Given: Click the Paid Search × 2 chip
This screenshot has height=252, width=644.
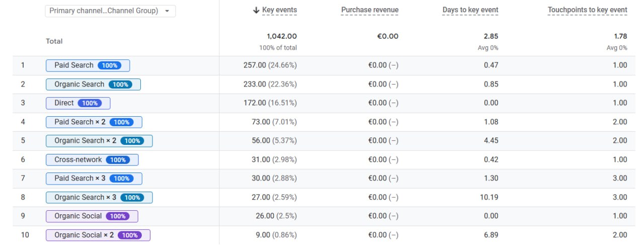Looking at the screenshot, I should pyautogui.click(x=79, y=122).
